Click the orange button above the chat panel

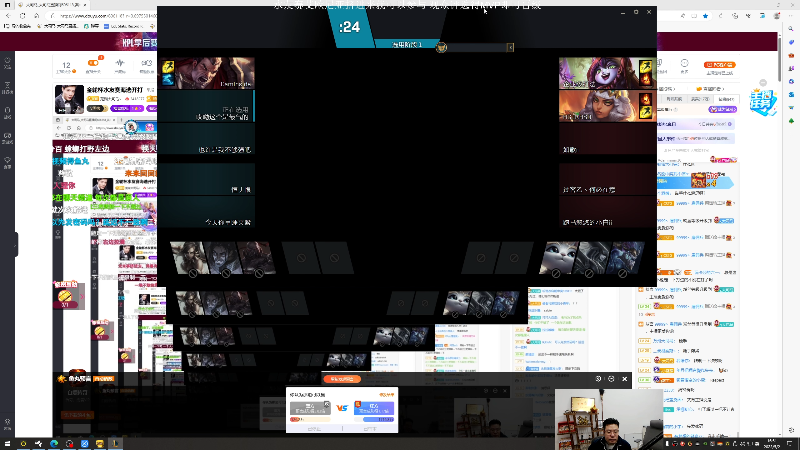720,65
